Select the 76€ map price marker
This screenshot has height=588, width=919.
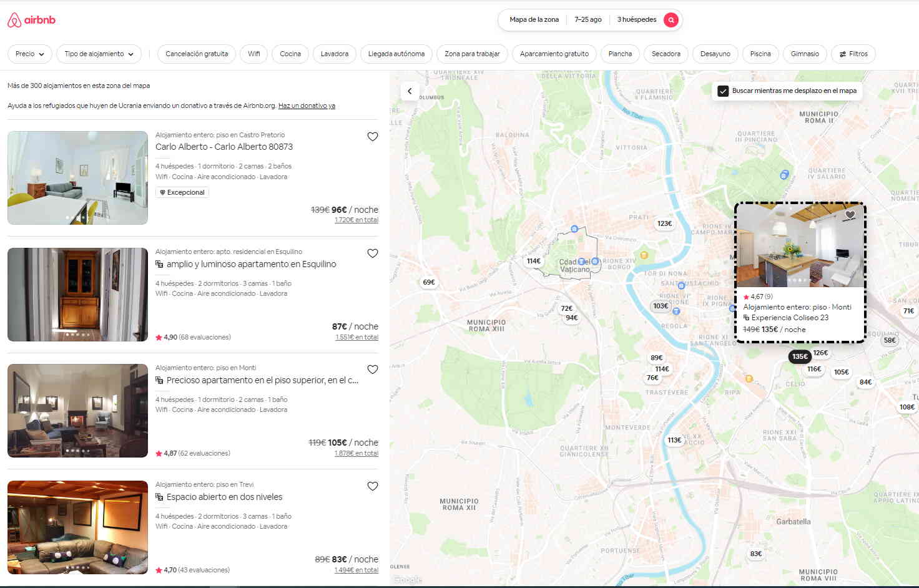click(652, 378)
